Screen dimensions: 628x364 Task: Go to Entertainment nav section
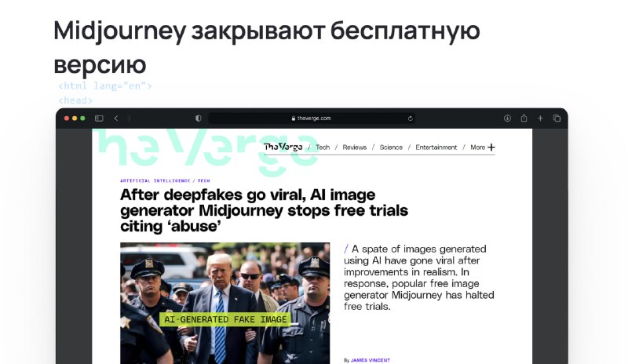436,147
